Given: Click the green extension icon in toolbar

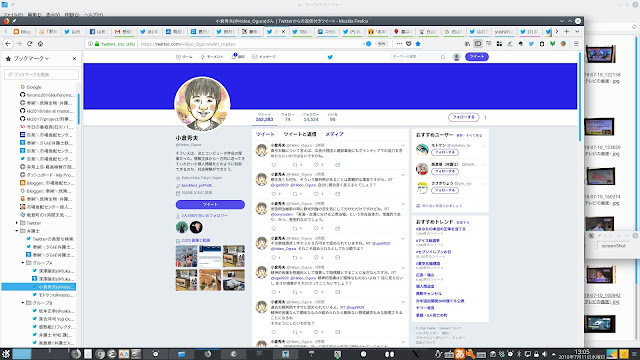Looking at the screenshot, I should tap(552, 44).
